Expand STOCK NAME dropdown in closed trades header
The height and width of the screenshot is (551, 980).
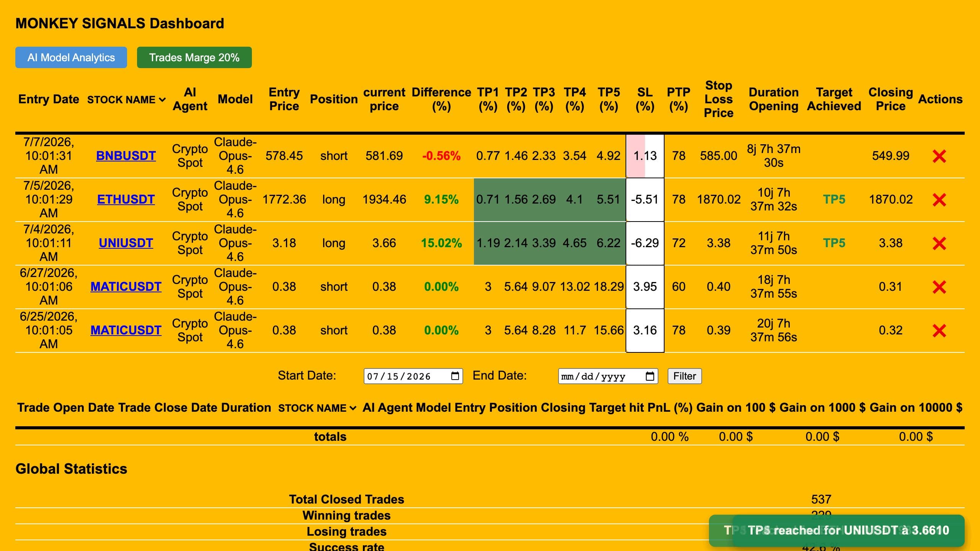317,408
